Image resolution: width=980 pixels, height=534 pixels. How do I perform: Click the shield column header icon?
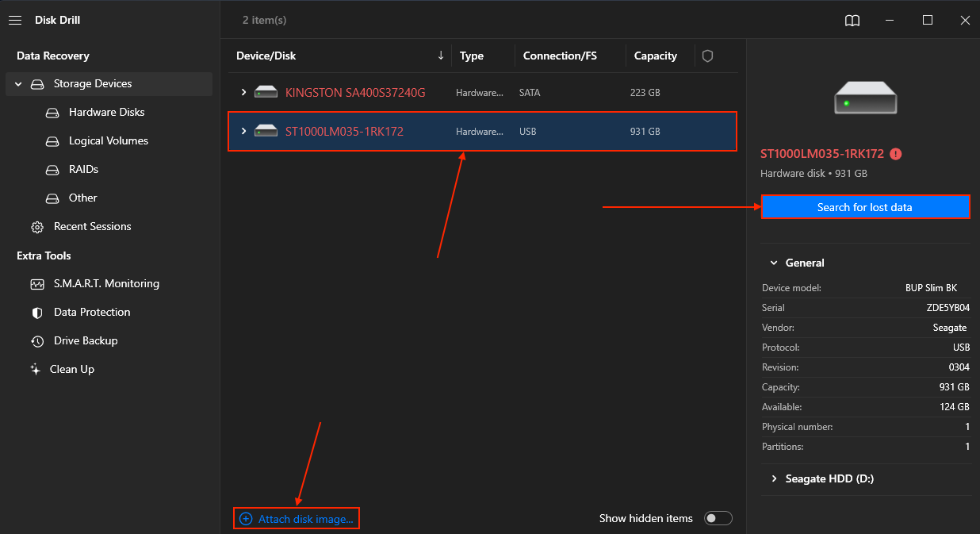tap(708, 56)
